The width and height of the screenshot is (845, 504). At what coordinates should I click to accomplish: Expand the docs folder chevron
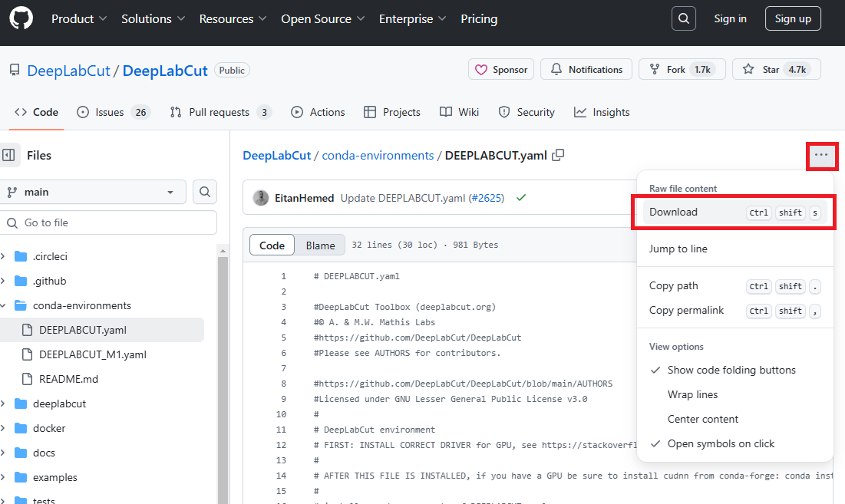point(3,453)
